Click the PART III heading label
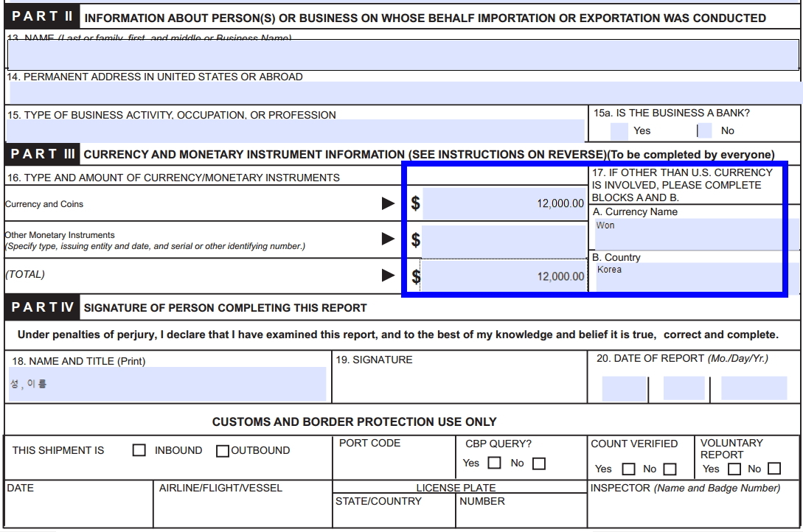The image size is (803, 532). tap(43, 154)
